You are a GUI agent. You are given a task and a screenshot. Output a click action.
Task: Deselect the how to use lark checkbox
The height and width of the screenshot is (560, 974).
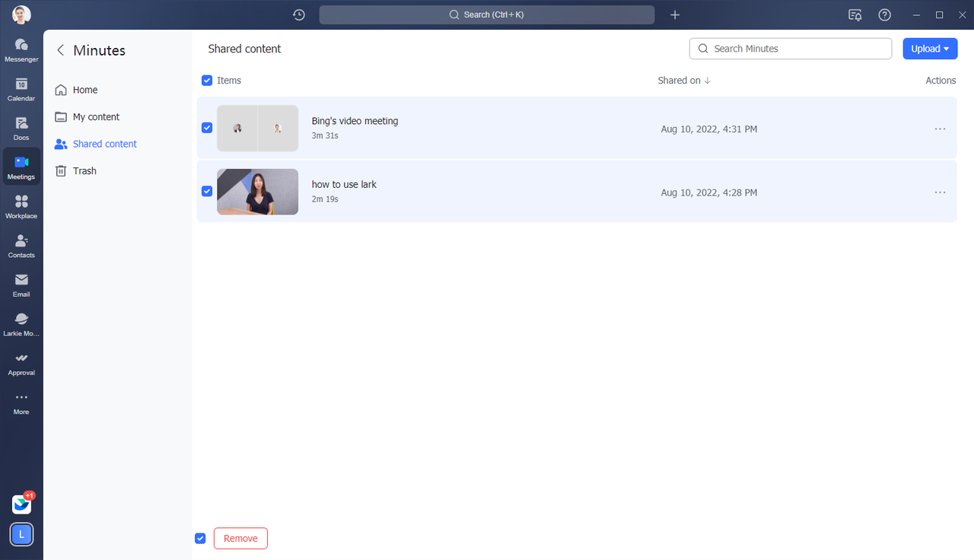click(207, 191)
